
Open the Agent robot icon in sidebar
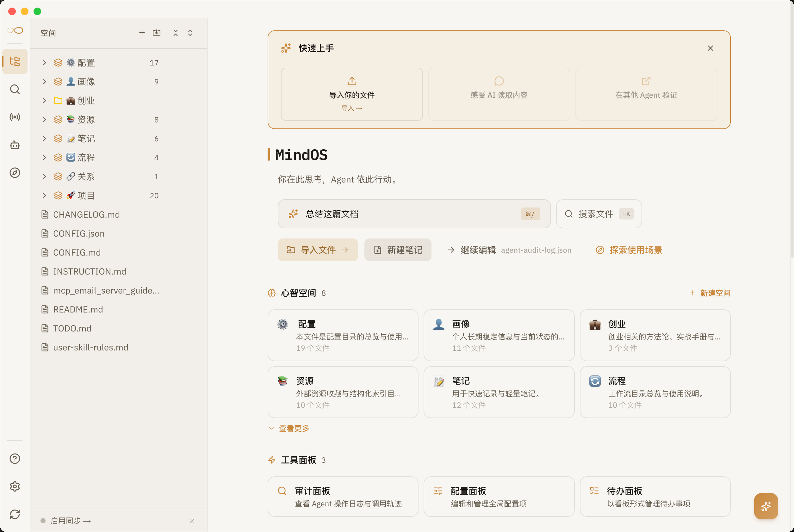[x=15, y=145]
